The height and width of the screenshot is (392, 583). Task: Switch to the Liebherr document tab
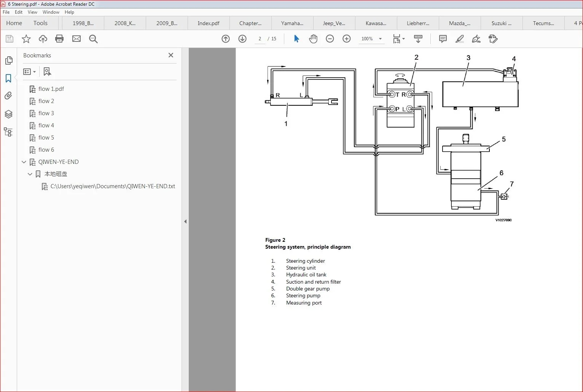pyautogui.click(x=418, y=23)
